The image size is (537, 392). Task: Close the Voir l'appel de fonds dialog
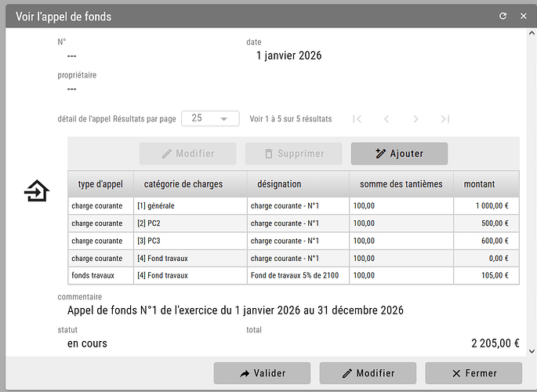524,16
